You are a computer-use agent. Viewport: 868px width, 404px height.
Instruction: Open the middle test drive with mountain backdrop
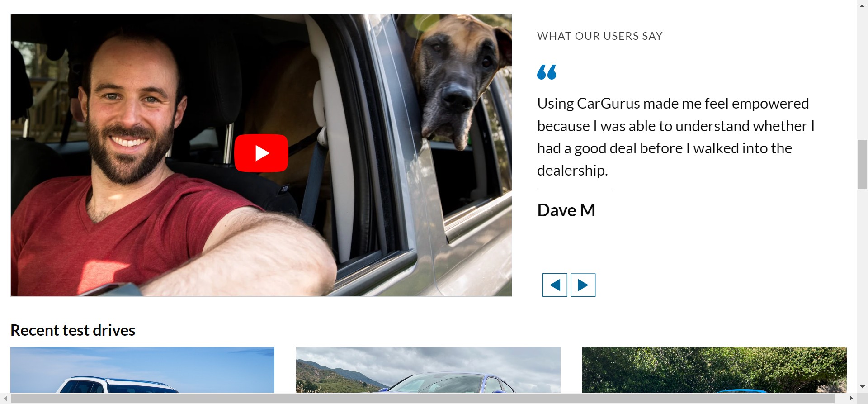(428, 370)
